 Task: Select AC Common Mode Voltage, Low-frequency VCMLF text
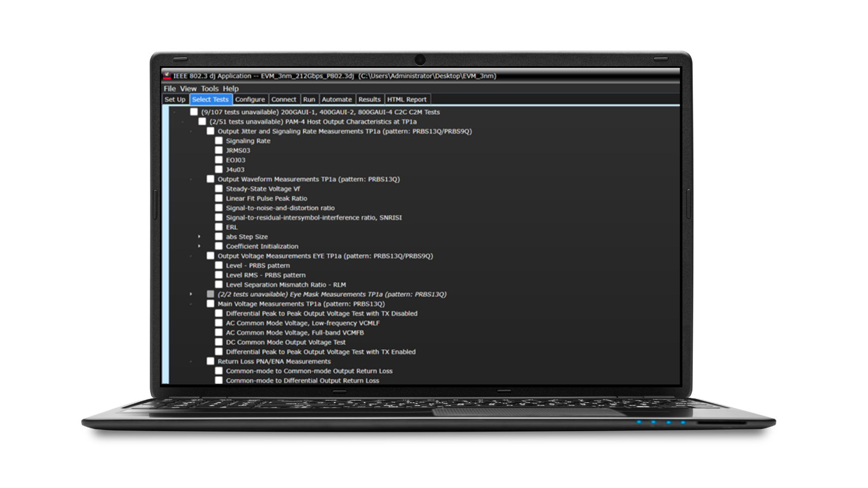coord(303,323)
